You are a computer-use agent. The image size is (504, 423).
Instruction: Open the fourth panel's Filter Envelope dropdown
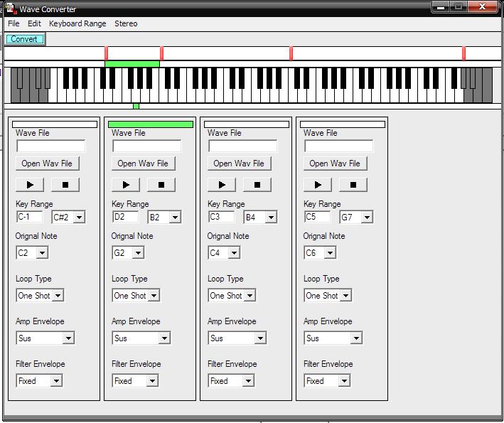[x=344, y=381]
